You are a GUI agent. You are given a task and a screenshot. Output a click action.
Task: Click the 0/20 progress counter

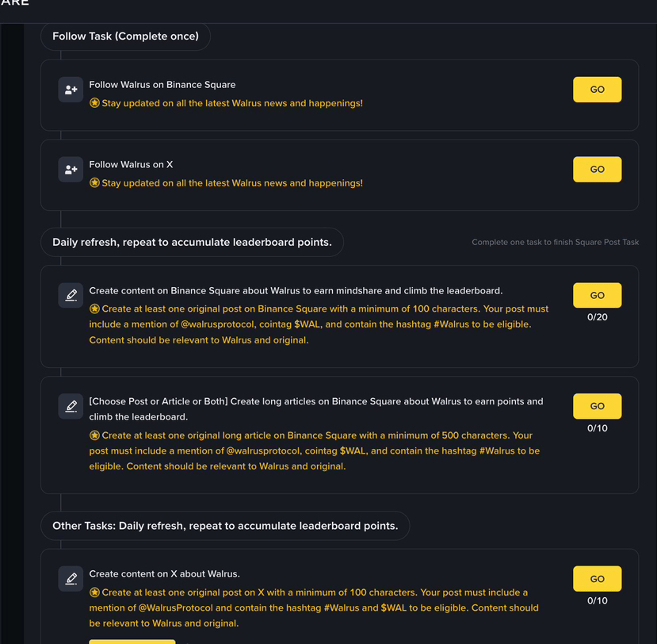click(597, 317)
